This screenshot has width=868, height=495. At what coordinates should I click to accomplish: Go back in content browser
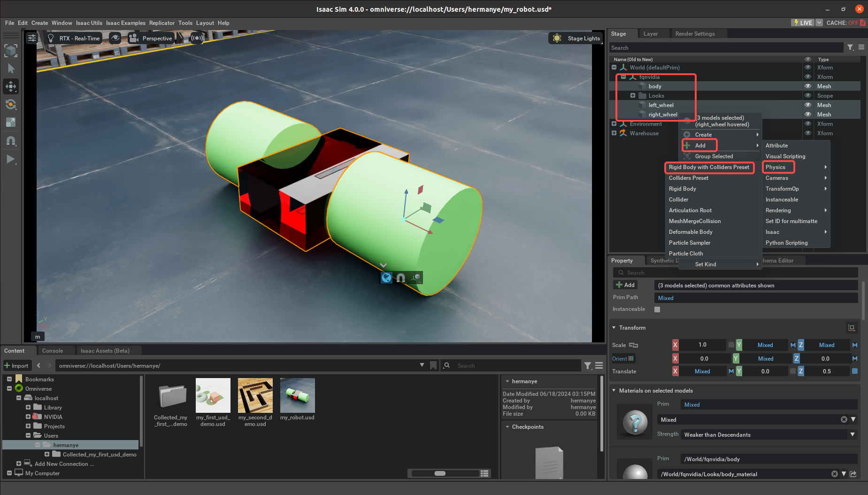(38, 365)
